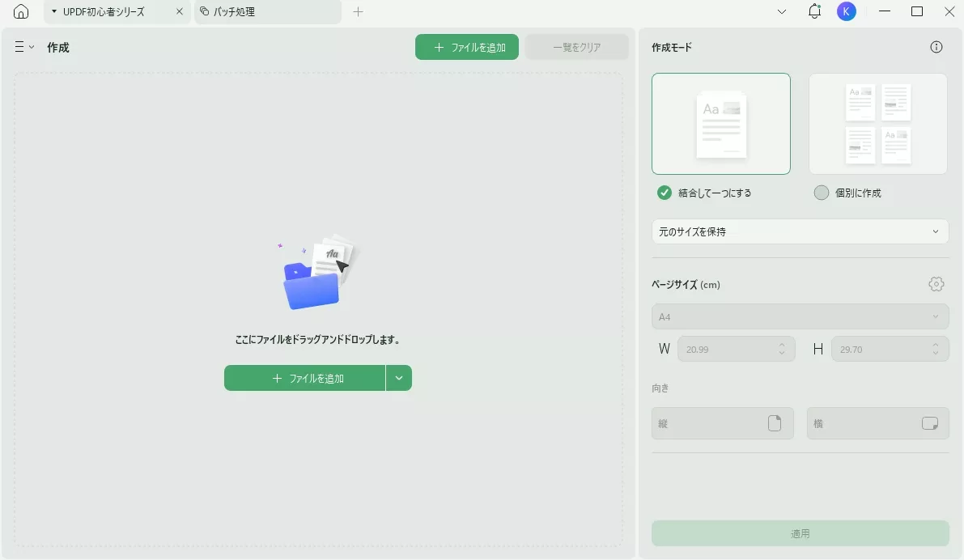
Task: Select the 個別に作成 radio button
Action: (822, 193)
